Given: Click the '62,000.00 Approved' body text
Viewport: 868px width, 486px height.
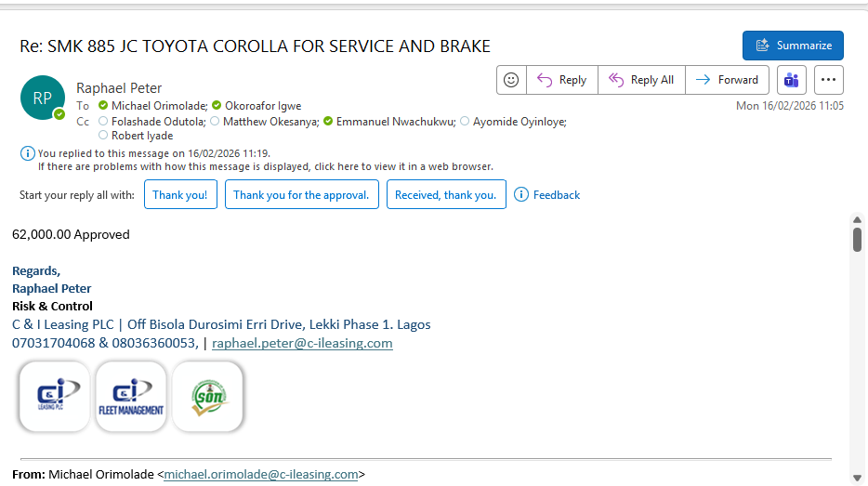Looking at the screenshot, I should point(71,235).
